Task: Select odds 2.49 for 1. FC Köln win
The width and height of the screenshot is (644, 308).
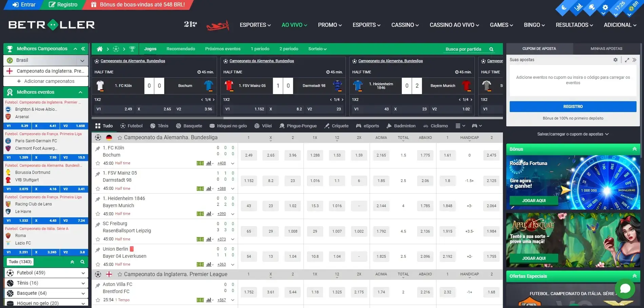Action: pos(249,156)
